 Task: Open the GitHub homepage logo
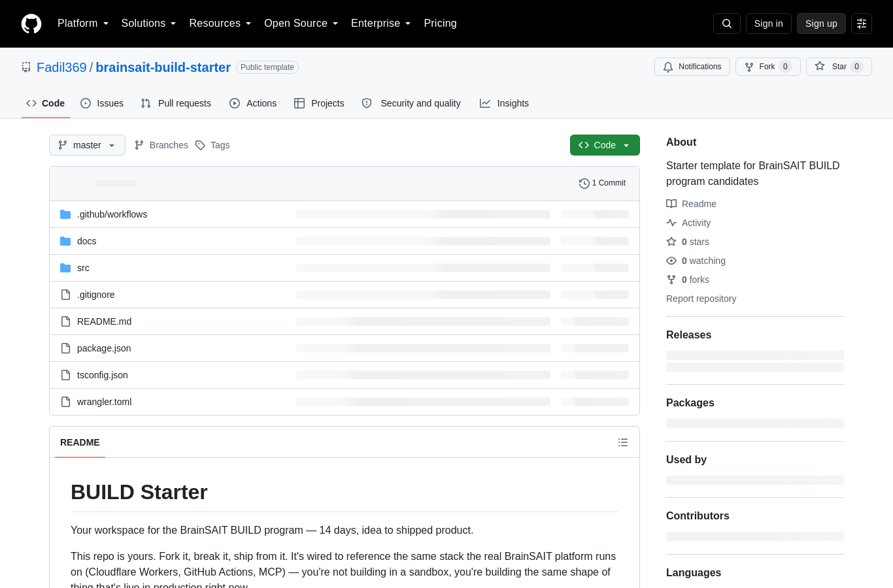click(x=31, y=24)
